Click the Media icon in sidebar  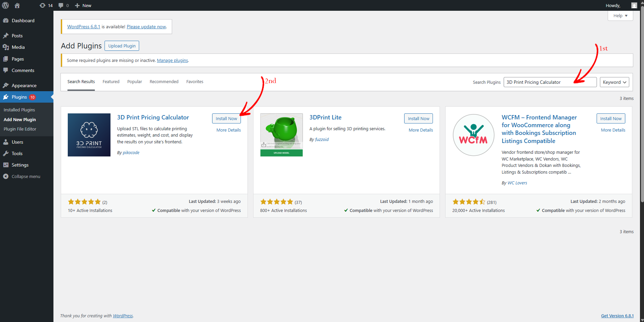6,47
